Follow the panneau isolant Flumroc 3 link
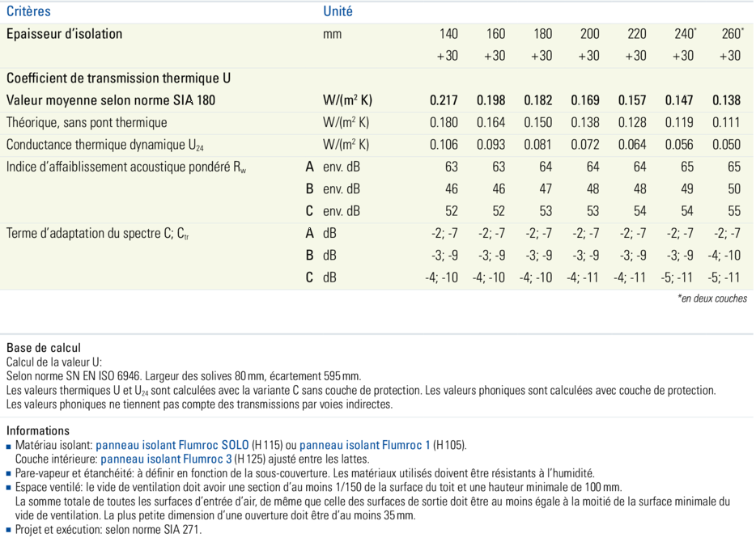Screen dimensions: 756x542 (x=166, y=459)
